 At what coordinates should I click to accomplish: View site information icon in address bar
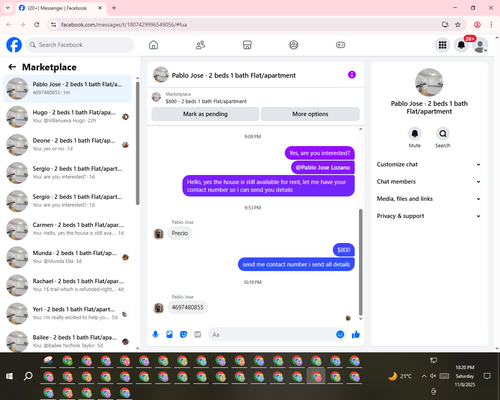[x=53, y=25]
